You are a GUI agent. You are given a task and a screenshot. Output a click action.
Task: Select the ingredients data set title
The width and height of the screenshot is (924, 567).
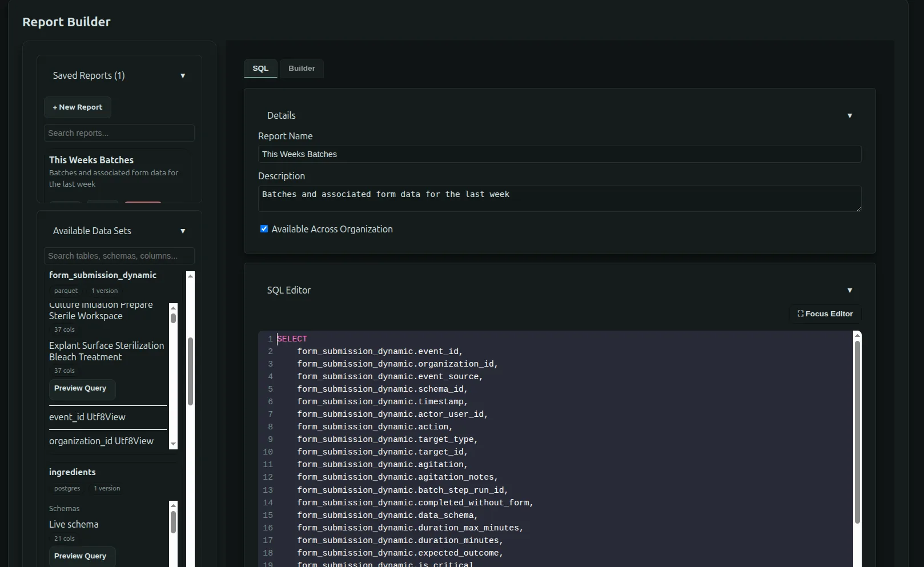point(73,472)
